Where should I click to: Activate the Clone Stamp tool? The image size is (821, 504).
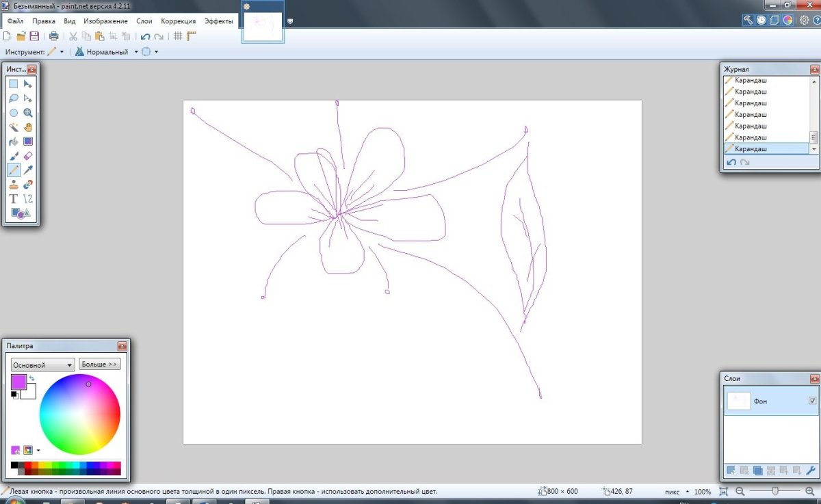point(13,185)
